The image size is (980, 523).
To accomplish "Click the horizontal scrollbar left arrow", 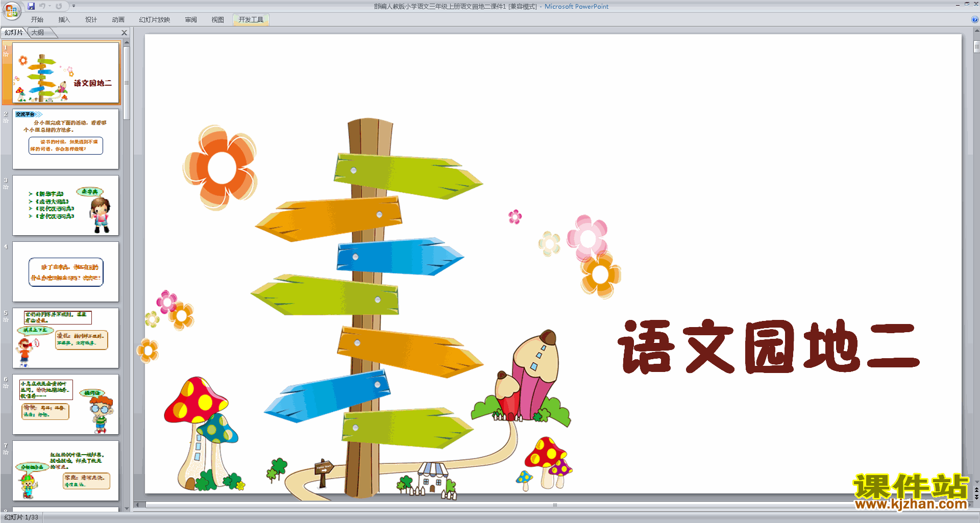I will tap(137, 505).
